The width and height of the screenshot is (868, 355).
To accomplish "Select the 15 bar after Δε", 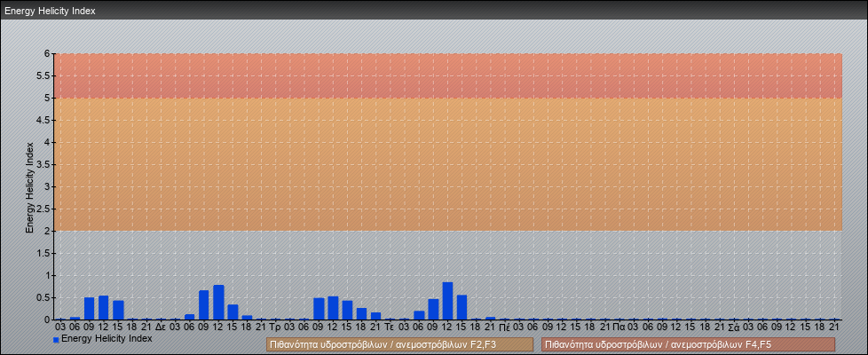I will [233, 312].
